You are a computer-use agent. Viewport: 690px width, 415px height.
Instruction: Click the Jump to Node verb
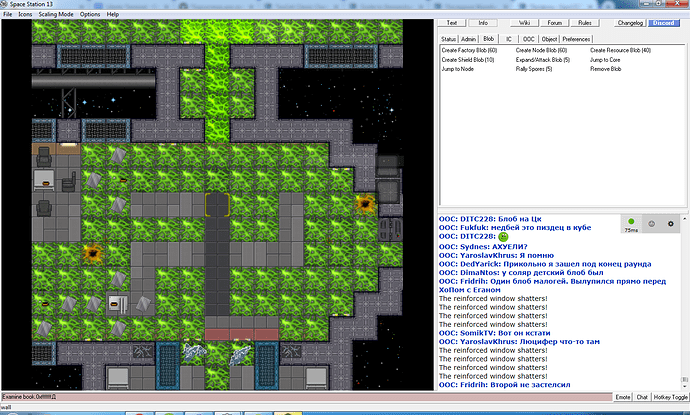coord(458,69)
